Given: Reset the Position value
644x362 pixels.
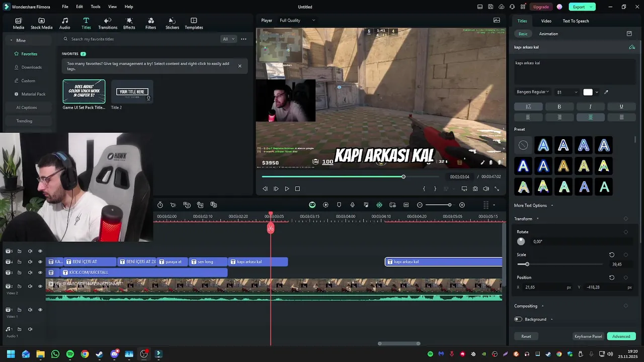Looking at the screenshot, I should coord(612,278).
